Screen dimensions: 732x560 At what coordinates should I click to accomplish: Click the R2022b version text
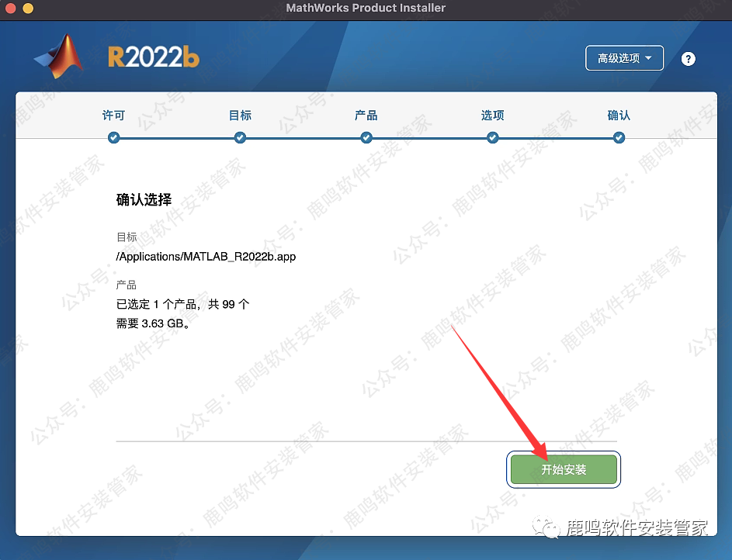click(x=154, y=57)
